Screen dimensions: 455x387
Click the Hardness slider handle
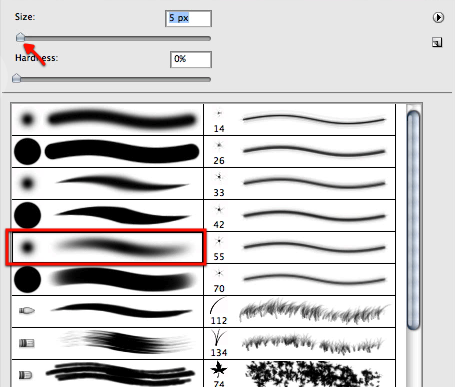(x=16, y=79)
